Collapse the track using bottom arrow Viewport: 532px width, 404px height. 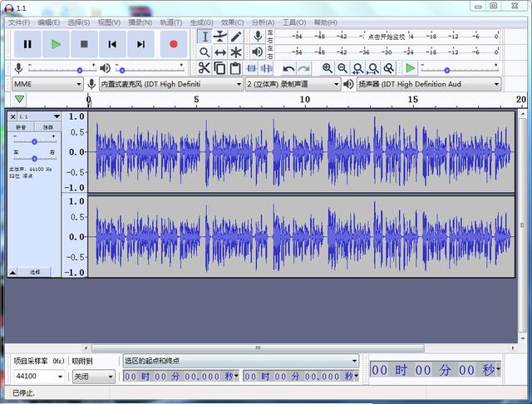click(x=12, y=272)
